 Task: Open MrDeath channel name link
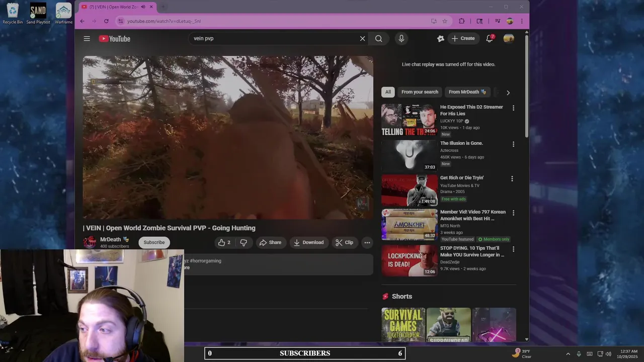click(110, 239)
